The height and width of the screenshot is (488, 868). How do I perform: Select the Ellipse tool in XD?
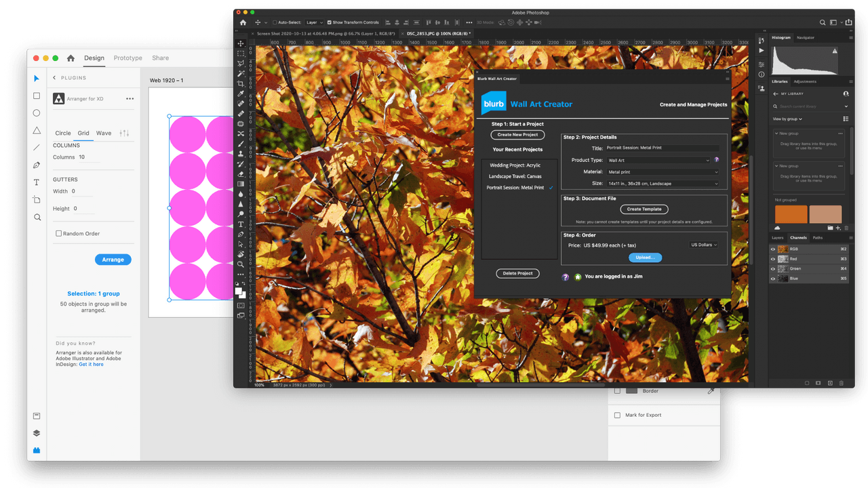point(37,113)
